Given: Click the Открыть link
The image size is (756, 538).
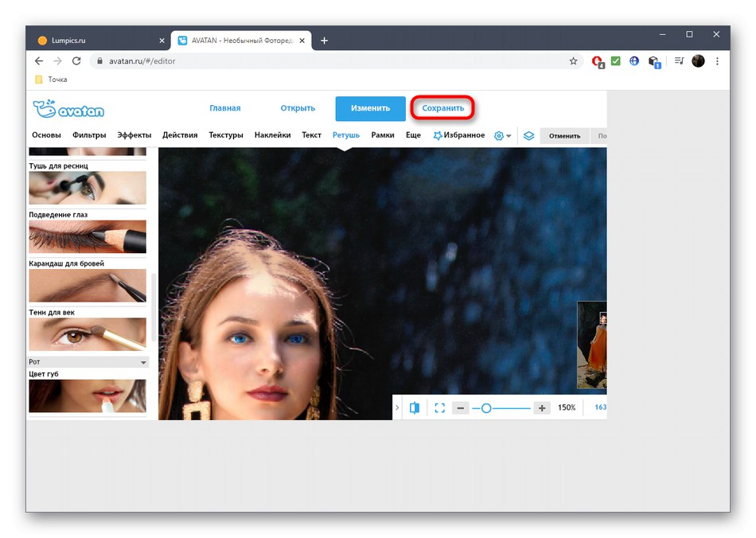Looking at the screenshot, I should pyautogui.click(x=298, y=108).
